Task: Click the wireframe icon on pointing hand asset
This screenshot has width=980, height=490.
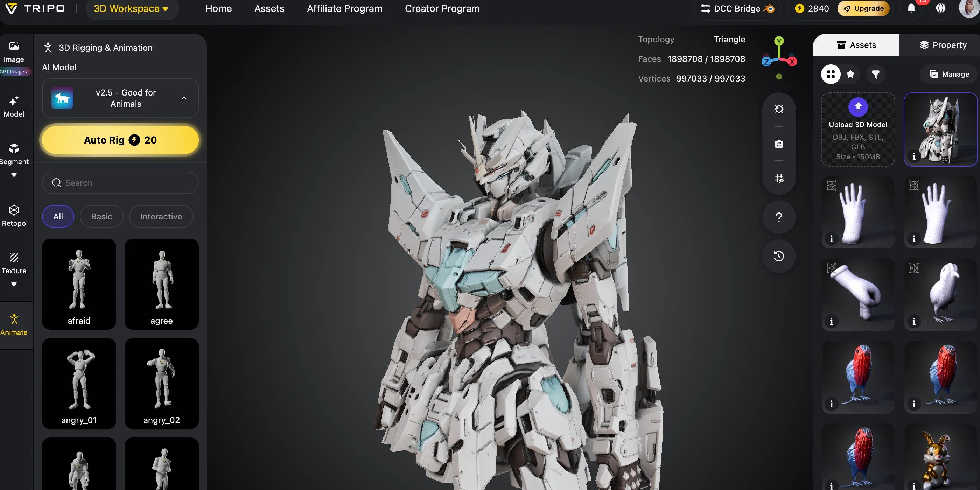Action: (x=831, y=268)
